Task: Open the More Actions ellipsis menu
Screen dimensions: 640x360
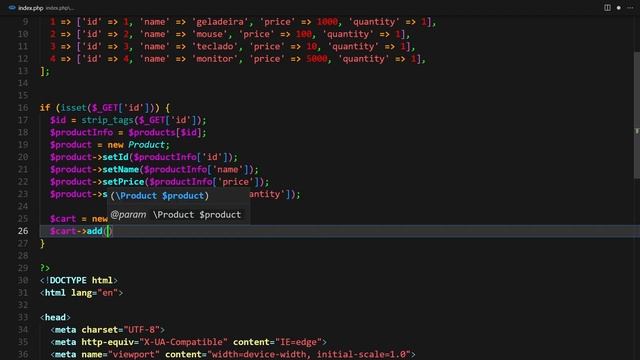Action: coord(630,8)
